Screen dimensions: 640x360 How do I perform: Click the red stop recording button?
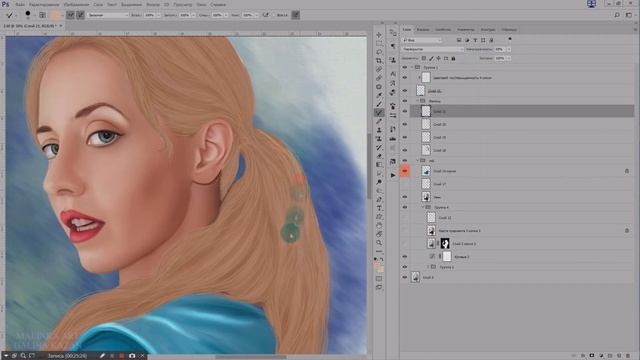pos(122,356)
